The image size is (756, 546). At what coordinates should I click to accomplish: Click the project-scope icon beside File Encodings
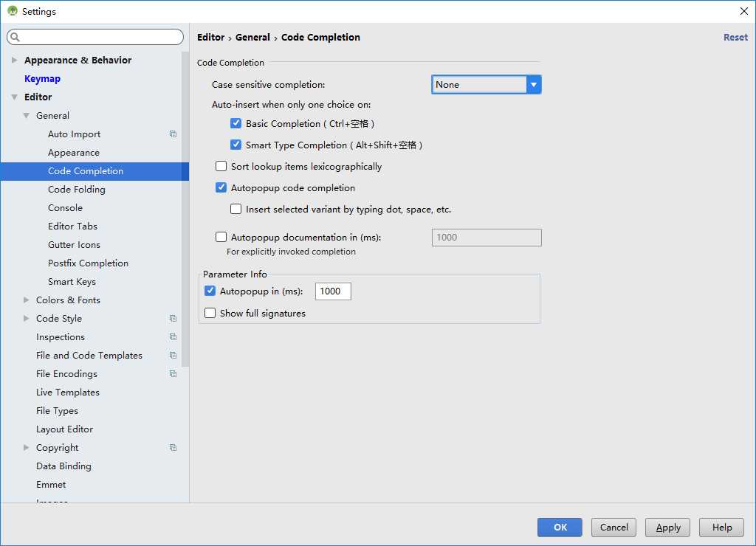173,374
